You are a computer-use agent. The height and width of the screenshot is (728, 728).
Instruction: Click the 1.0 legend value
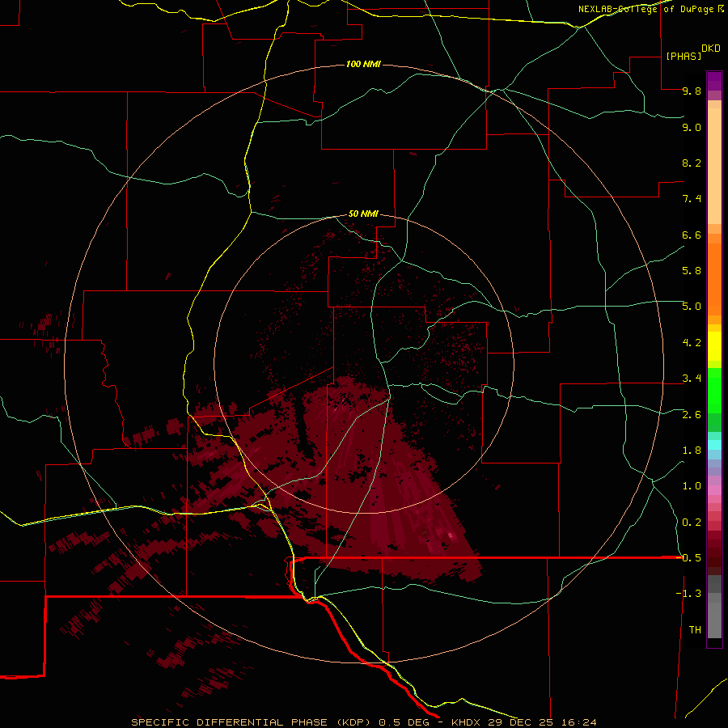pyautogui.click(x=692, y=486)
